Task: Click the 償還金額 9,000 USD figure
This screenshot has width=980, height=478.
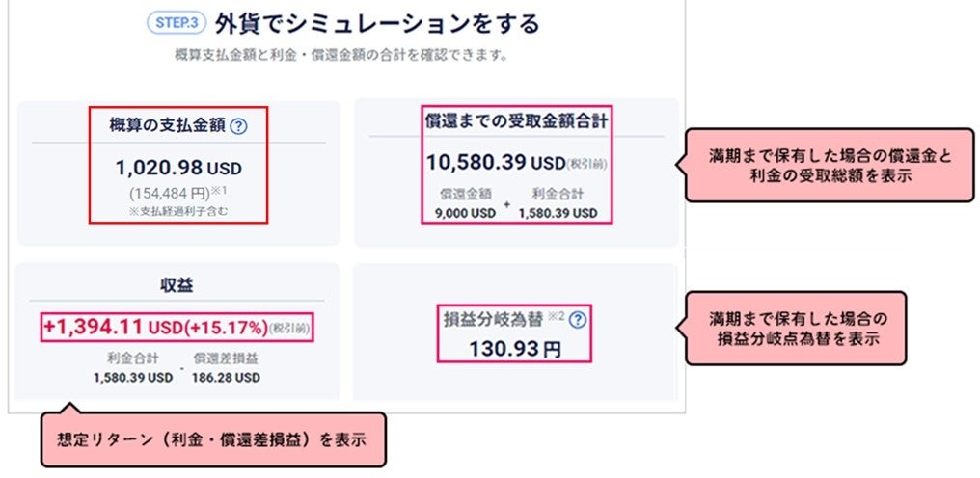Action: [466, 202]
